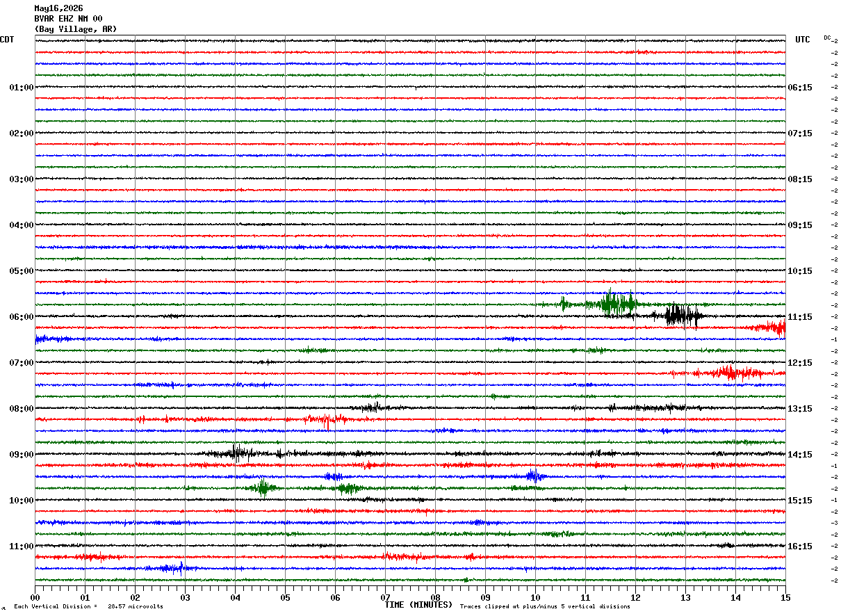Click the TIME (MINUTES) axis title
The height and width of the screenshot is (616, 841).
(x=418, y=605)
